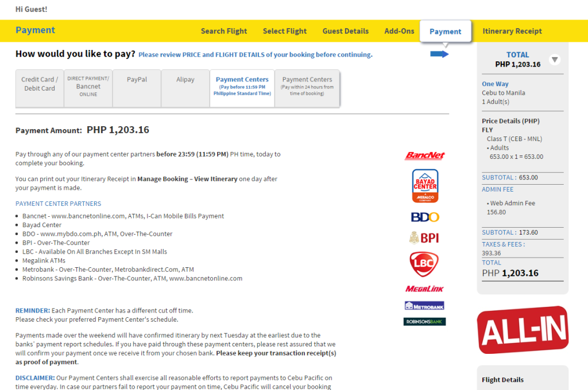Click the SUBTOTAL 173.60 line

(510, 233)
